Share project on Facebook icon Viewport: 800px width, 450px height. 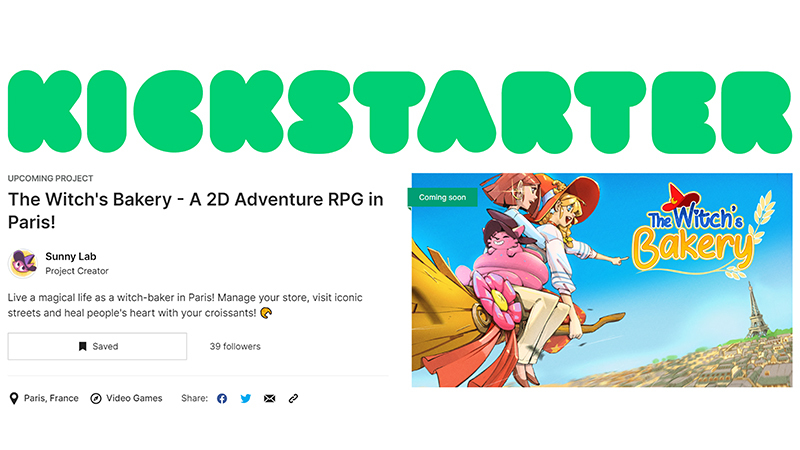click(x=222, y=398)
